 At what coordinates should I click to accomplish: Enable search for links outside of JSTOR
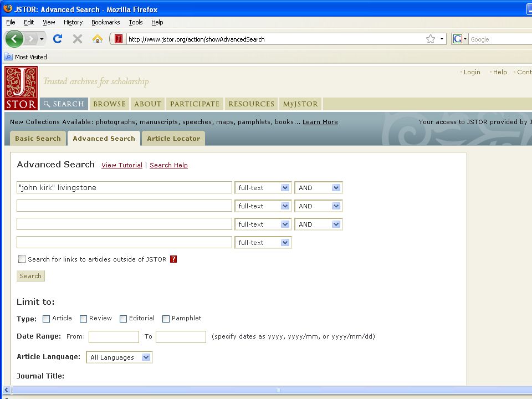(22, 259)
